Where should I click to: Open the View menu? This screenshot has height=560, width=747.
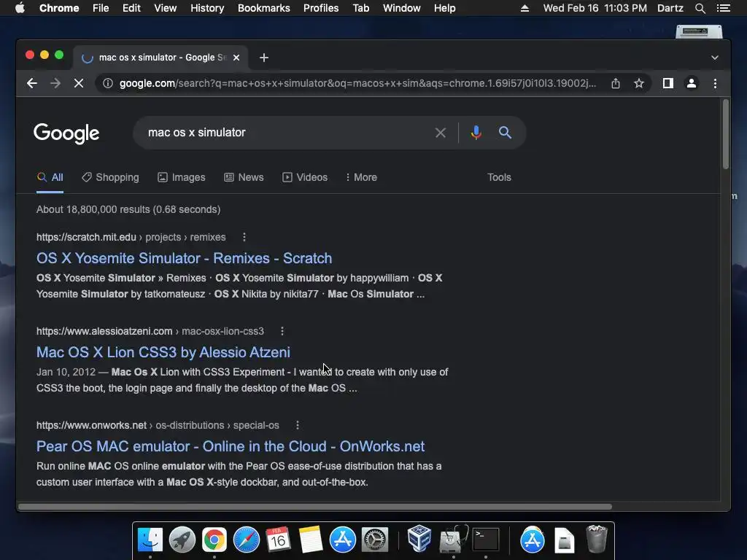click(x=166, y=8)
